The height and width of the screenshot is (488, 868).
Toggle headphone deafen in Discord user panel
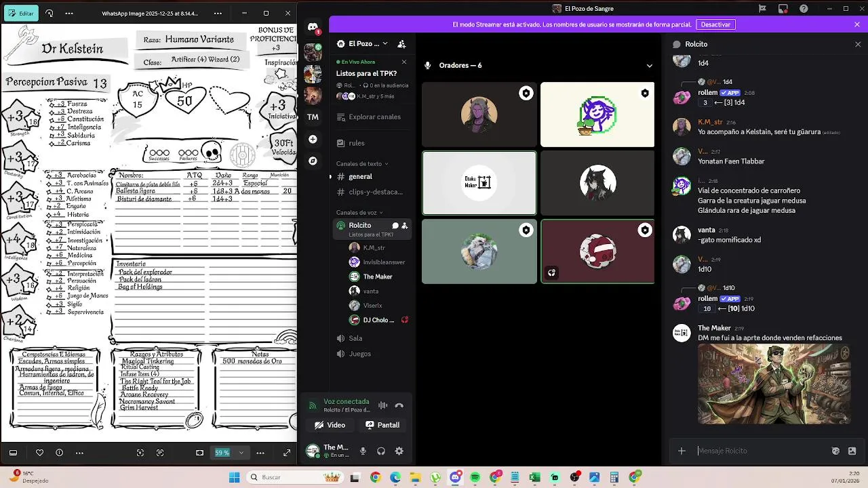tap(381, 451)
